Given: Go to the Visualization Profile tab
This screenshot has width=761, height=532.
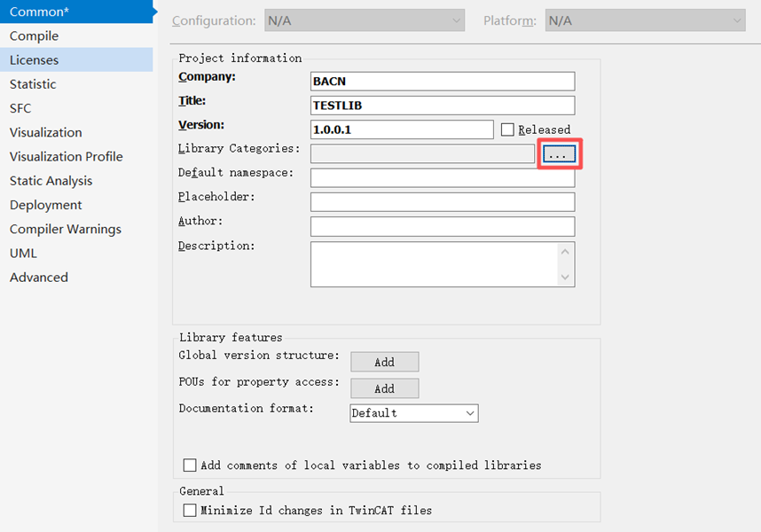Looking at the screenshot, I should click(66, 157).
